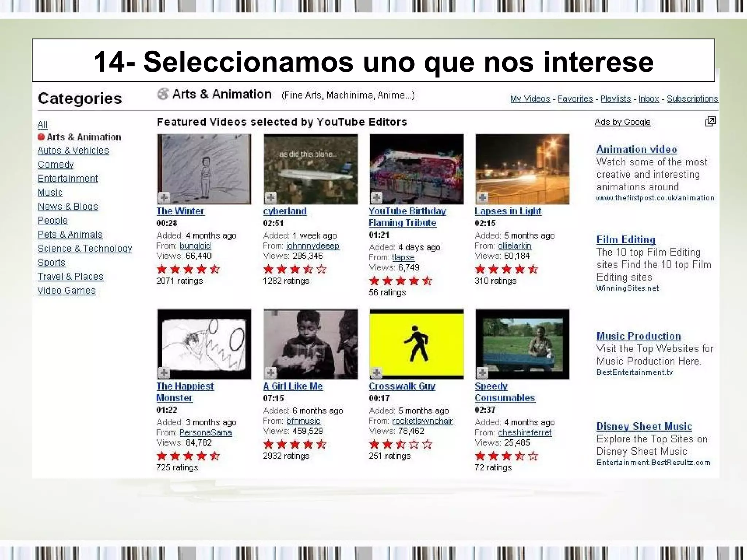Click plus icon on YouTube Birthday thumbnail

point(376,198)
